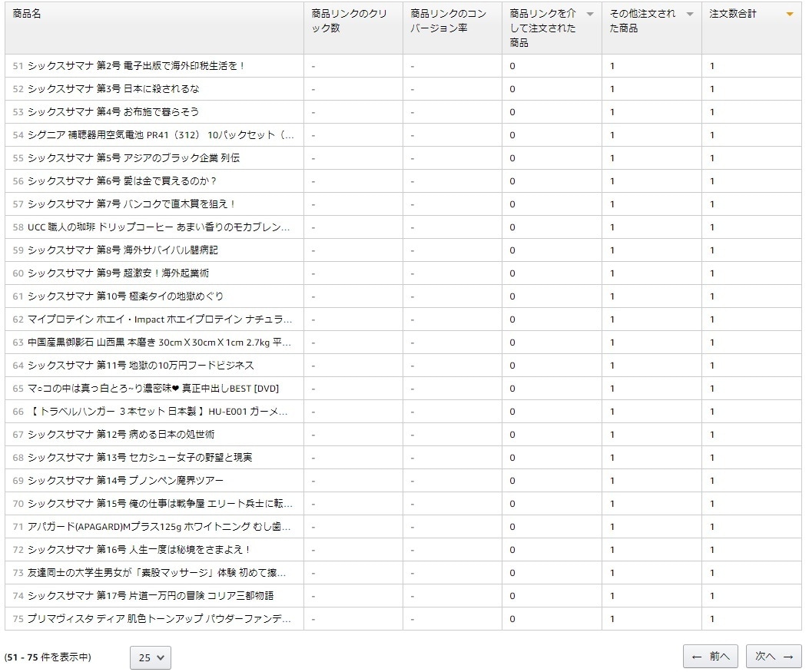This screenshot has height=672, width=809.
Task: Sort by 注文数合計 column arrow
Action: coord(789,15)
